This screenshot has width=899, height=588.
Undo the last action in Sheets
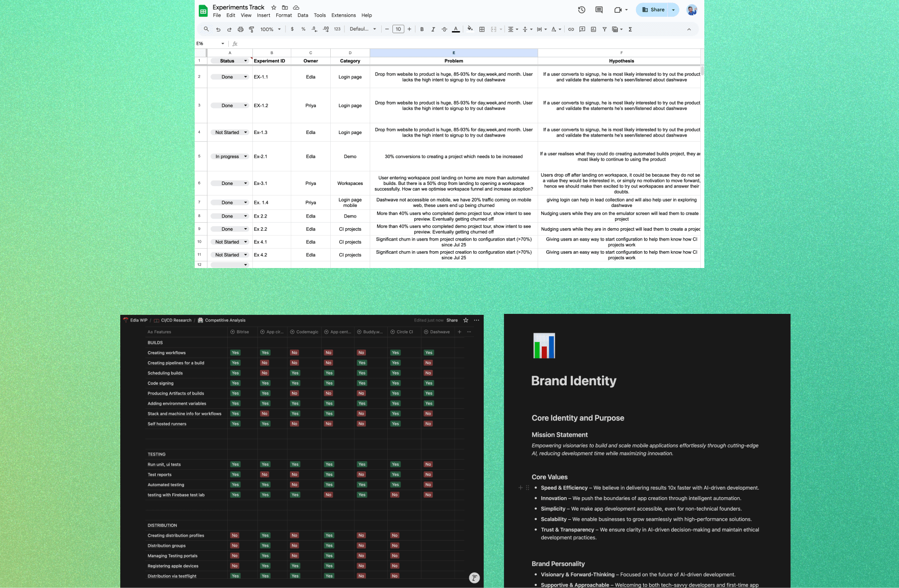218,29
